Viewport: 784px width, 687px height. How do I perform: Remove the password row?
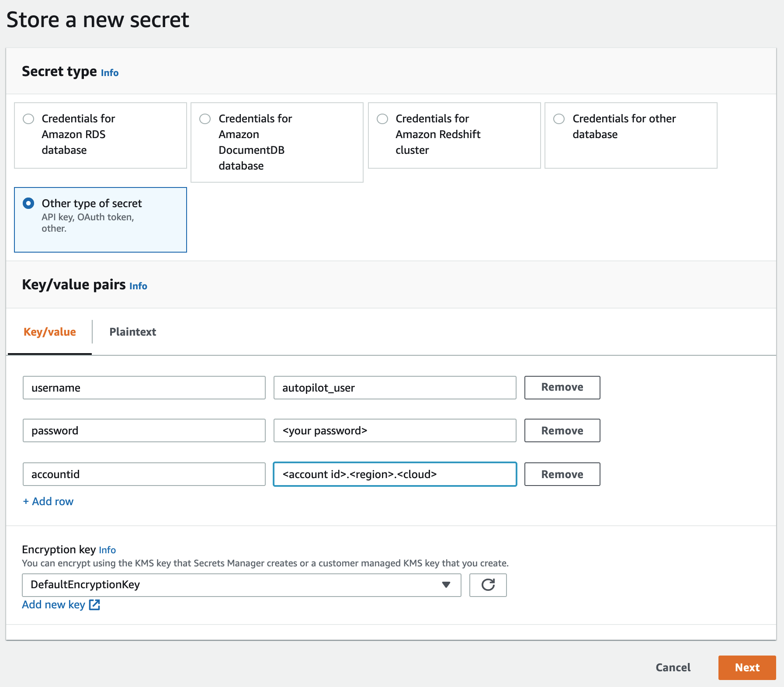[x=562, y=431]
